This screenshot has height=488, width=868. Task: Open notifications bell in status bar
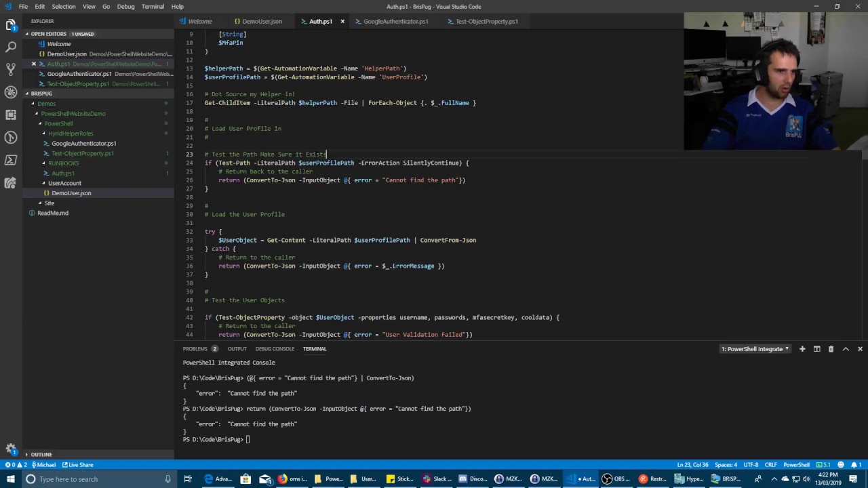(856, 465)
